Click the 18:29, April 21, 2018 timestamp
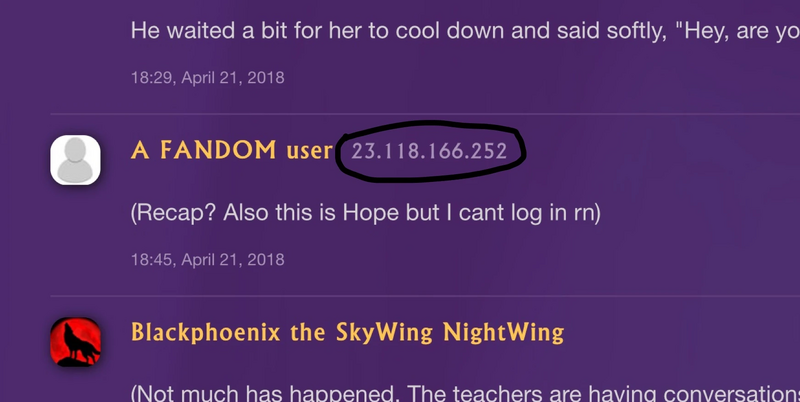The height and width of the screenshot is (402, 800). [208, 78]
